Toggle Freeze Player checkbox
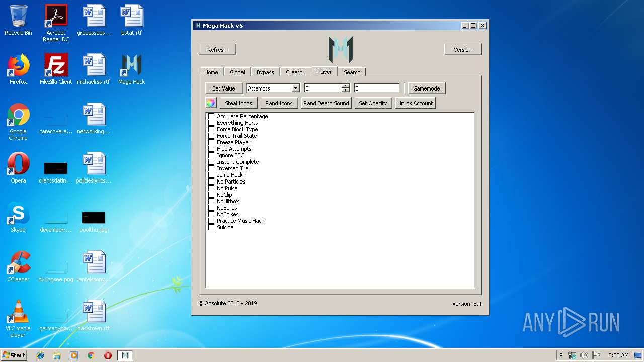The image size is (644, 362). coord(211,142)
